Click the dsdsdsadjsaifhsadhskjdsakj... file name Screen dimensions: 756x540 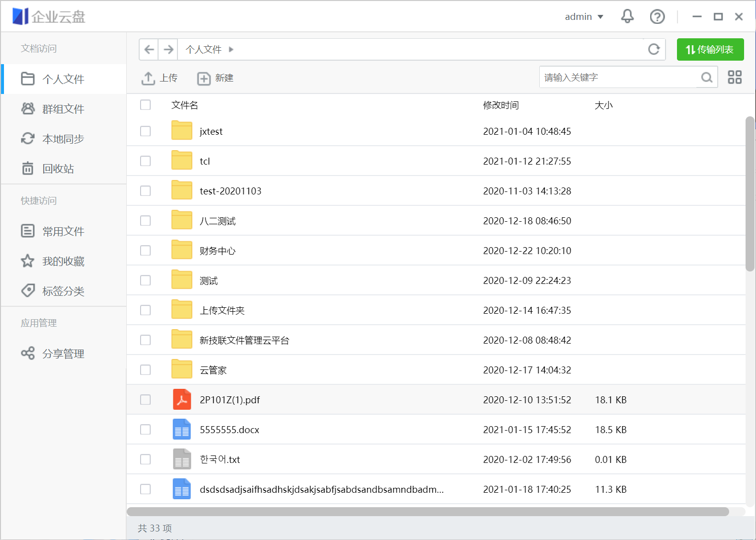click(322, 489)
